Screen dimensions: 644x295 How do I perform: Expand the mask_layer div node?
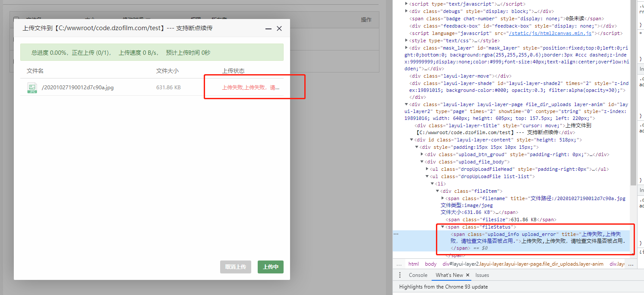(x=406, y=48)
